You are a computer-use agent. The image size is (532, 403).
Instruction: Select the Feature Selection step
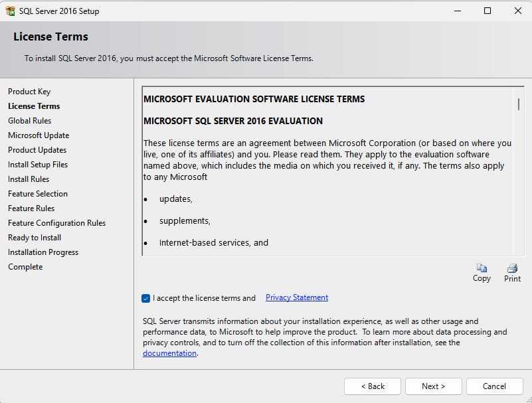click(38, 194)
